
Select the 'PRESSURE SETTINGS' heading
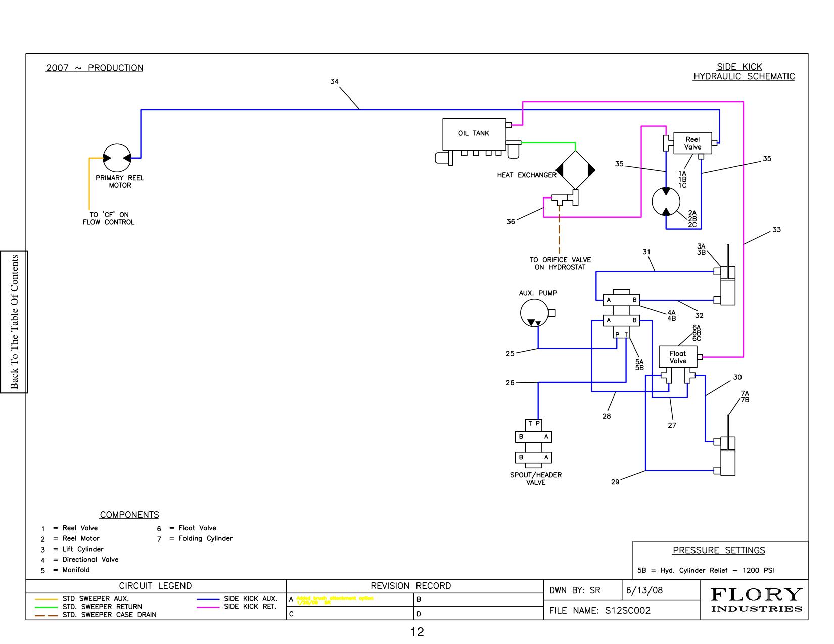719,550
